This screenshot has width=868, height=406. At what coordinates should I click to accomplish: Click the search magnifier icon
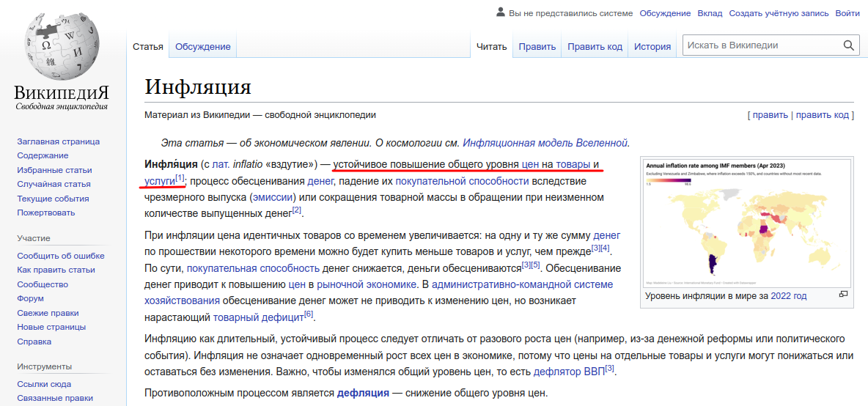pos(848,46)
